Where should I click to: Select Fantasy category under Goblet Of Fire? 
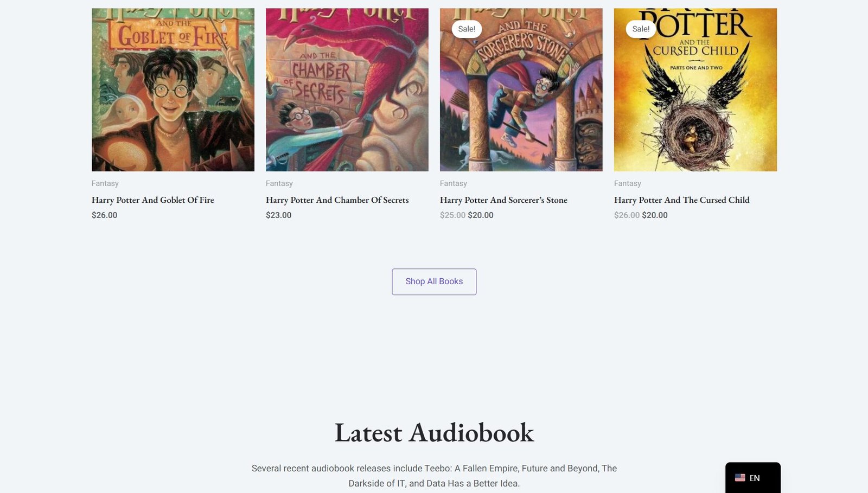pyautogui.click(x=105, y=183)
